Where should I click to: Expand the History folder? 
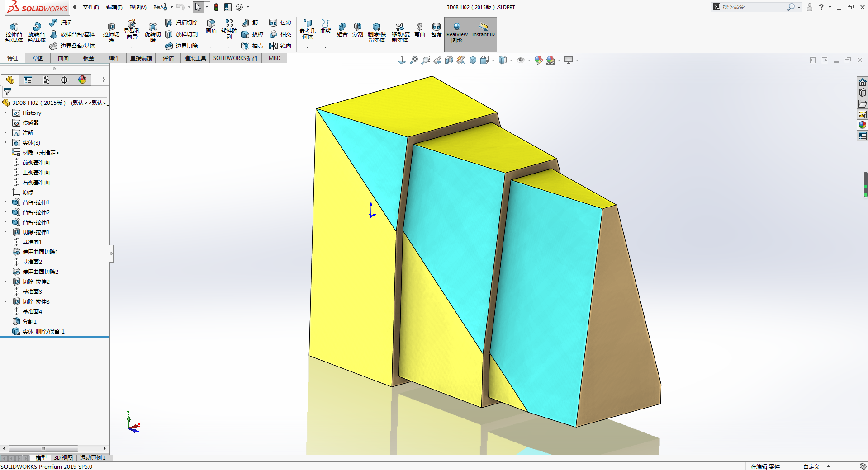pyautogui.click(x=5, y=113)
